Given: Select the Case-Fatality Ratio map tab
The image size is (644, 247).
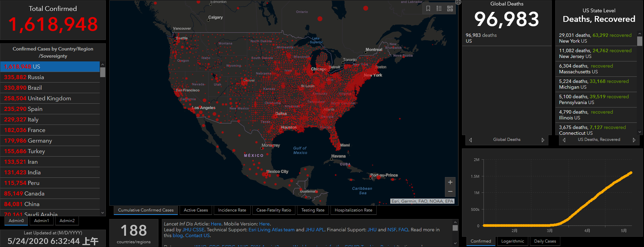Looking at the screenshot, I should click(x=274, y=210).
